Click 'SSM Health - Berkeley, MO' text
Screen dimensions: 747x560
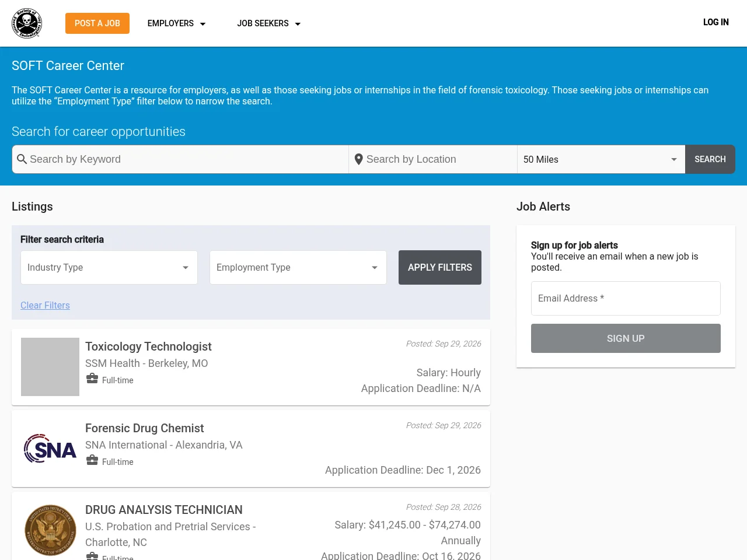click(x=146, y=363)
